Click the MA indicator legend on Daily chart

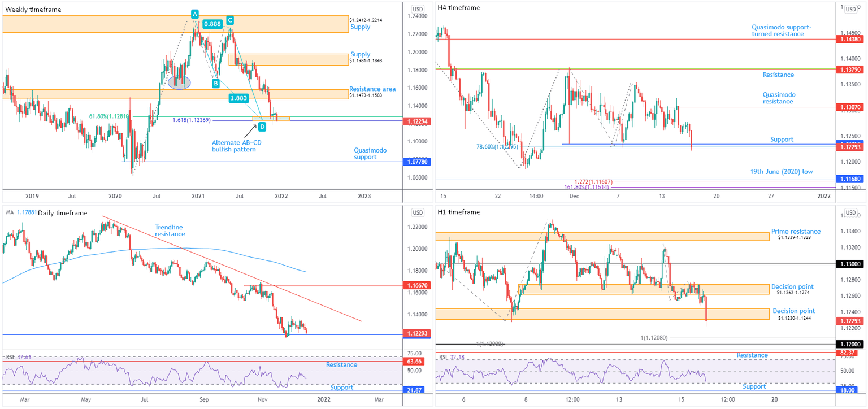tap(18, 212)
